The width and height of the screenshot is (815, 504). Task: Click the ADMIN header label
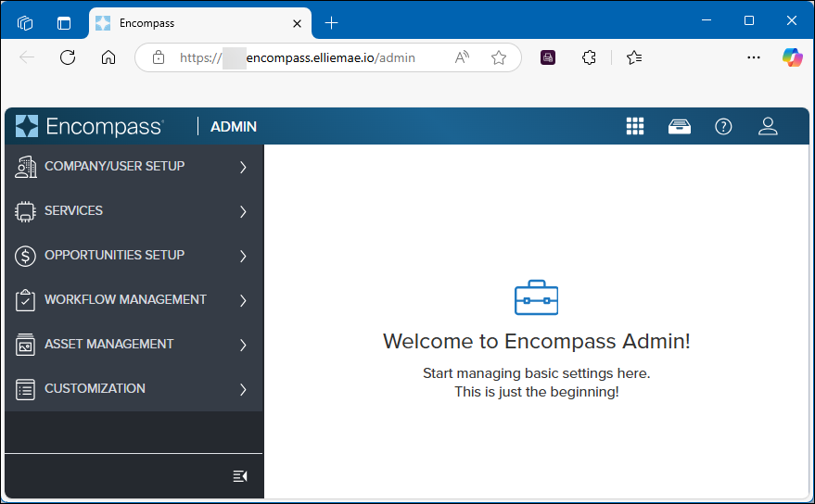(234, 127)
